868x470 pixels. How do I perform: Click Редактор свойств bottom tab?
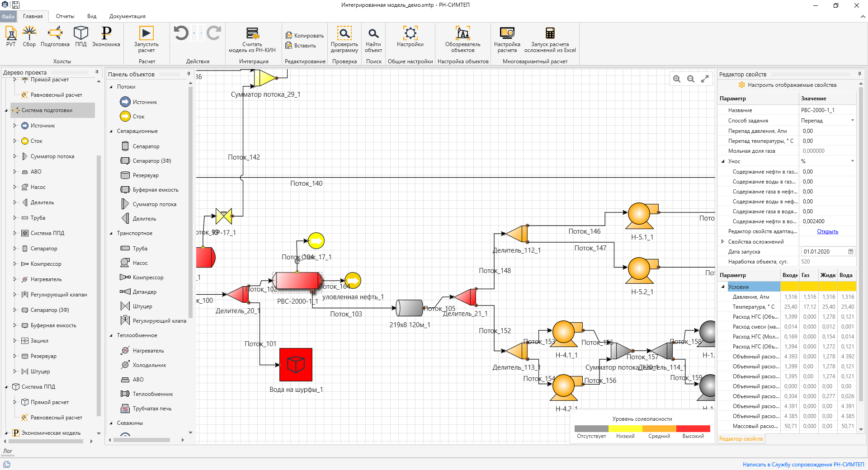741,439
